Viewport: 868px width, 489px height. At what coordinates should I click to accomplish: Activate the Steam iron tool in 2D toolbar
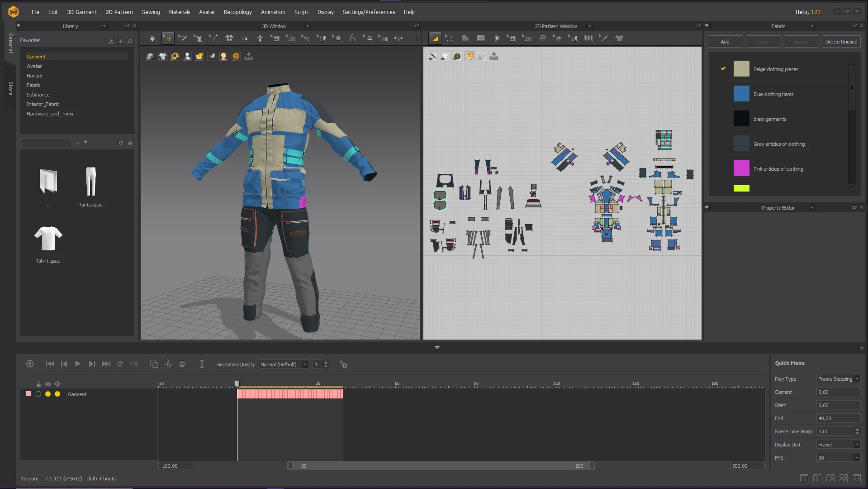point(542,38)
